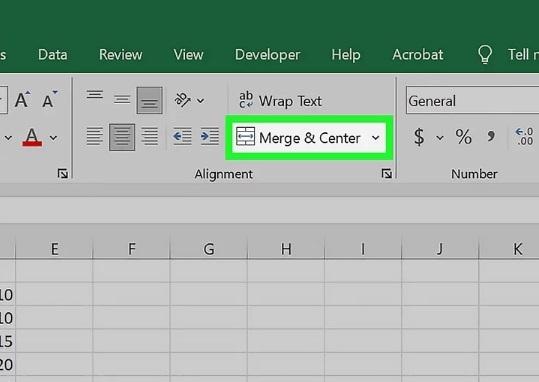The height and width of the screenshot is (382, 539).
Task: Switch to the View tab
Action: coord(188,55)
